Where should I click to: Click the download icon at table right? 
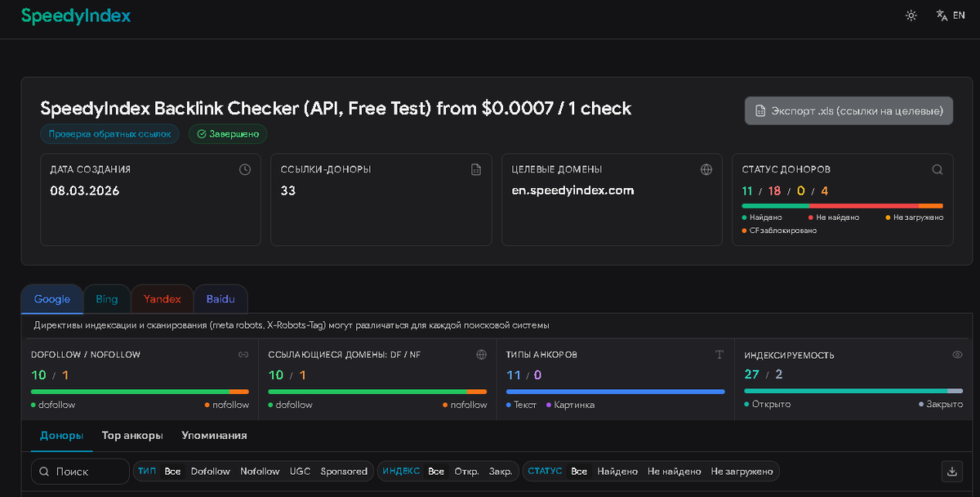(951, 471)
